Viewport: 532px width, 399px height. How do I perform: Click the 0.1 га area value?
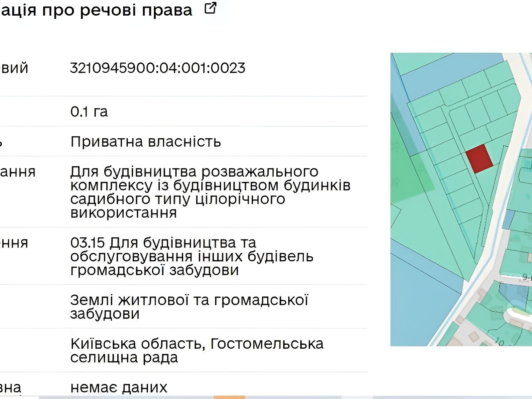click(x=89, y=112)
